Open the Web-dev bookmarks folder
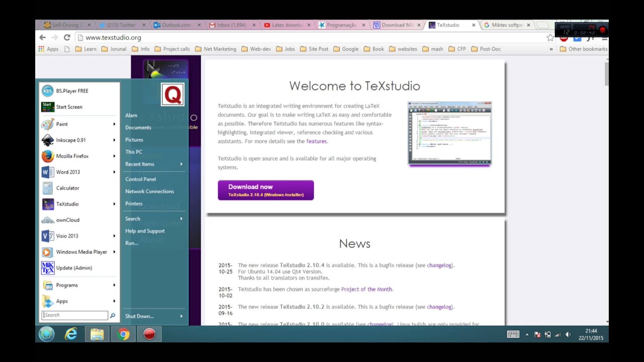 click(x=256, y=49)
